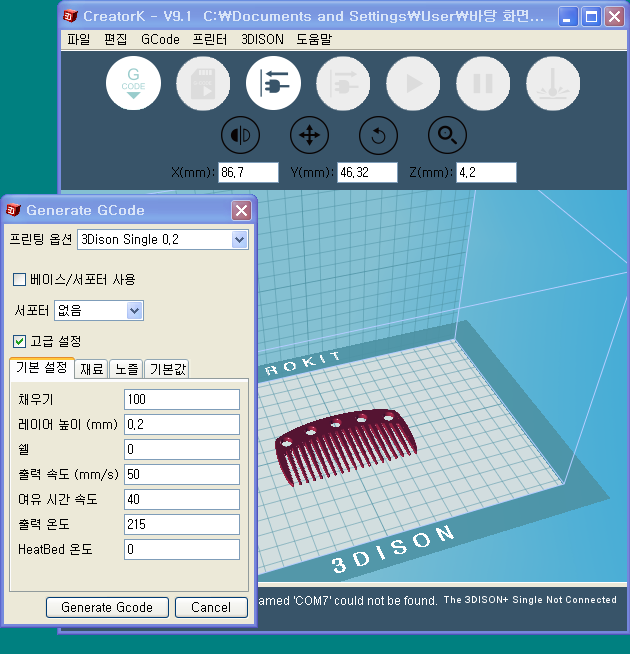Viewport: 630px width, 654px height.
Task: Switch to the 기본 설정 tab
Action: [42, 368]
